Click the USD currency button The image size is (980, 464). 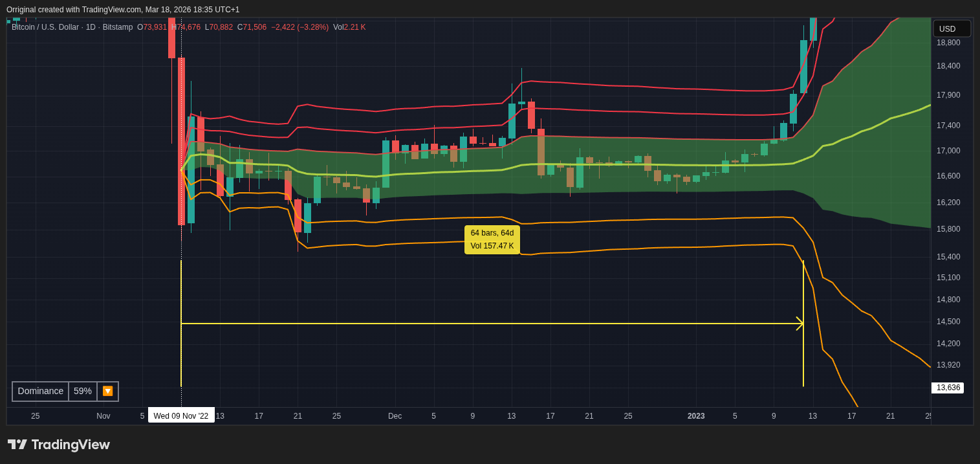coord(952,28)
